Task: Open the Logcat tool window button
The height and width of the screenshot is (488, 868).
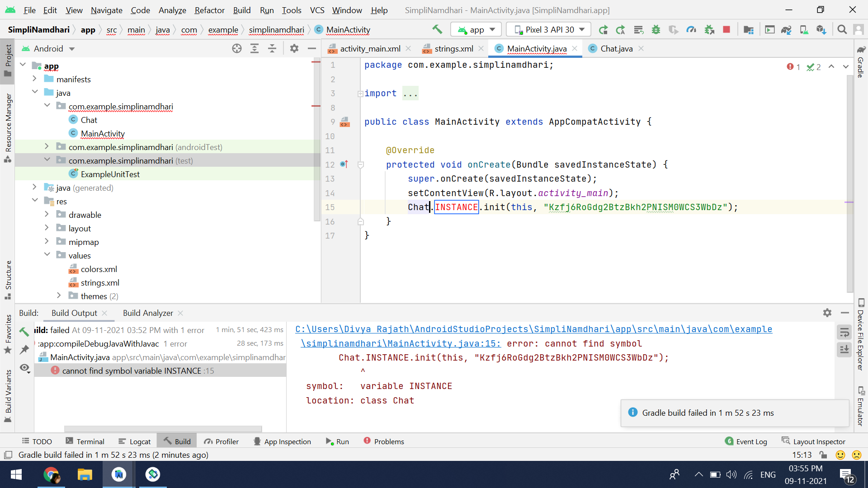Action: 135,441
